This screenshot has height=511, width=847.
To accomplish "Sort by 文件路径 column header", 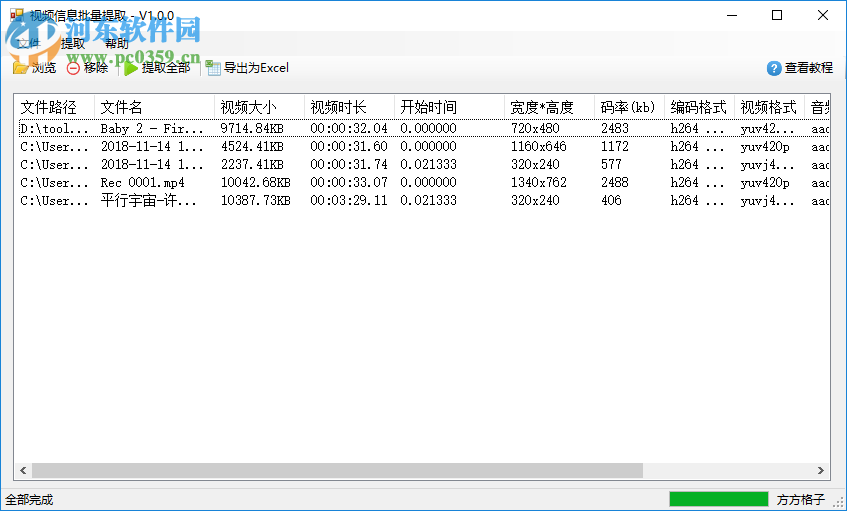I will click(x=55, y=107).
